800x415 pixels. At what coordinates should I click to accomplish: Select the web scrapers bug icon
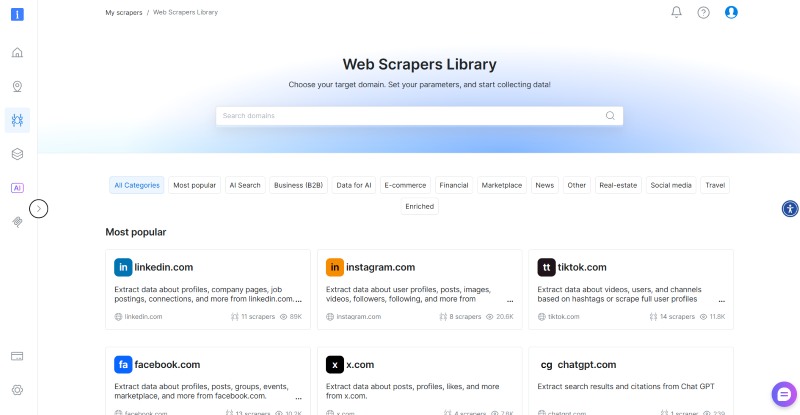pos(17,120)
